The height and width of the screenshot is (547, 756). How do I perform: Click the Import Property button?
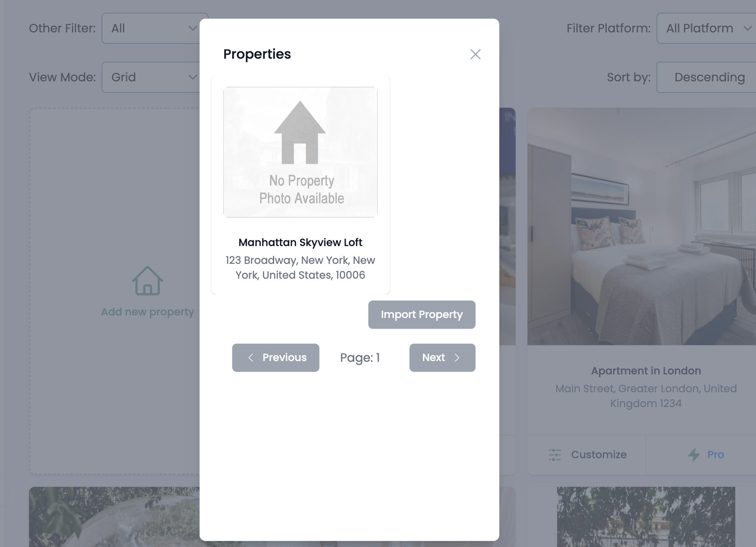(422, 315)
